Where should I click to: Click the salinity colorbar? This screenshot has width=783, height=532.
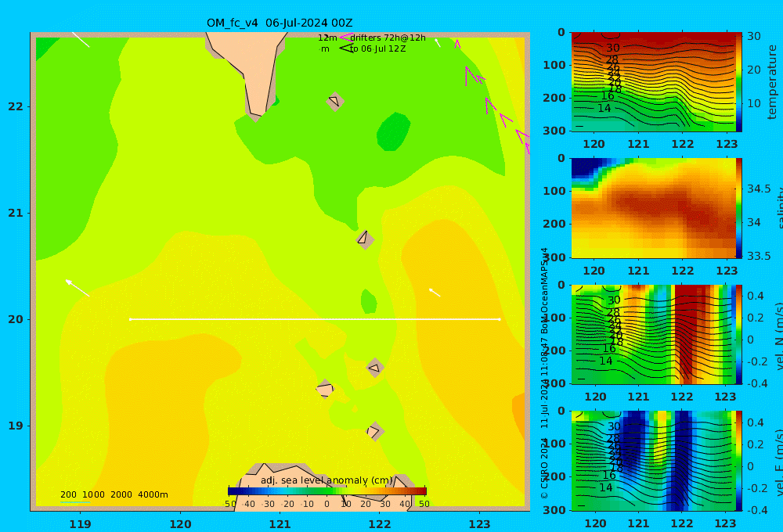[x=739, y=208]
